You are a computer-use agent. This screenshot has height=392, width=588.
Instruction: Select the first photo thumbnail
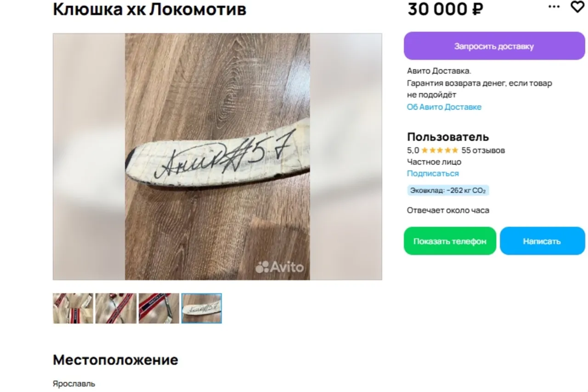(x=73, y=308)
